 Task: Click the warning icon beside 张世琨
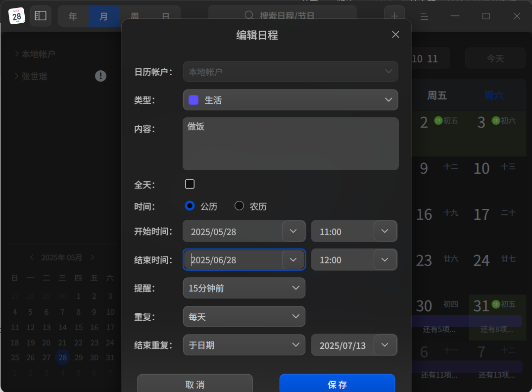(x=100, y=76)
